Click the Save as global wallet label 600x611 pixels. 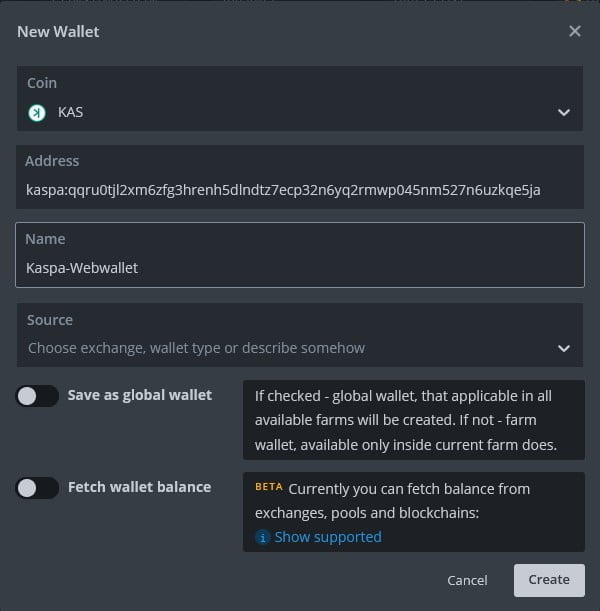tap(140, 395)
